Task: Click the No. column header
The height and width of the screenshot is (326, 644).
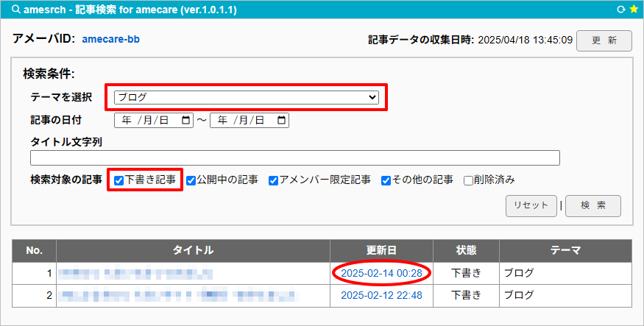Action: pos(34,250)
